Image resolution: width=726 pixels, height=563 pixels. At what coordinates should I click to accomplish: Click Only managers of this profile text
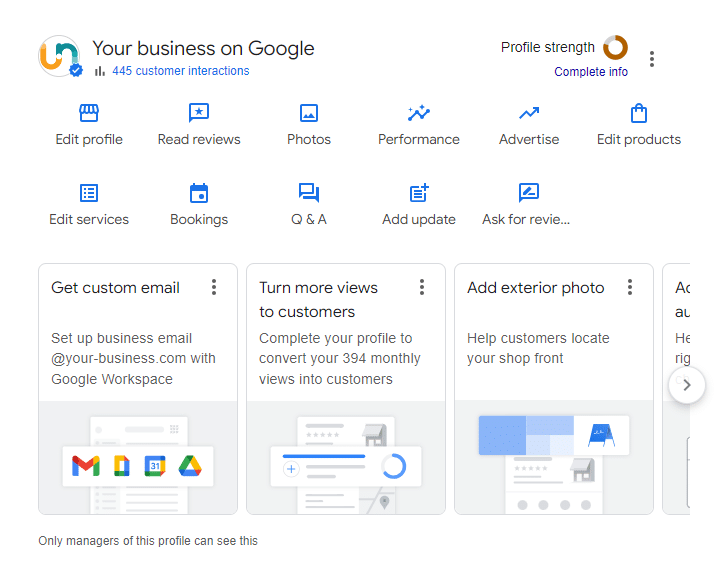coord(148,541)
